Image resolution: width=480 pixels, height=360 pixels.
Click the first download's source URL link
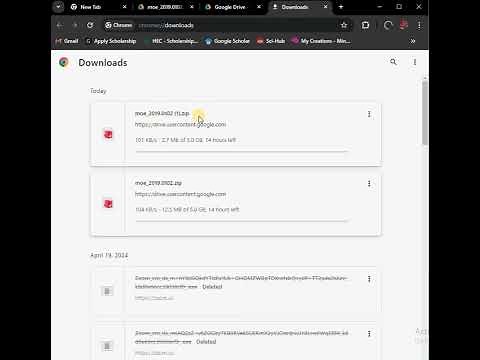click(x=180, y=124)
